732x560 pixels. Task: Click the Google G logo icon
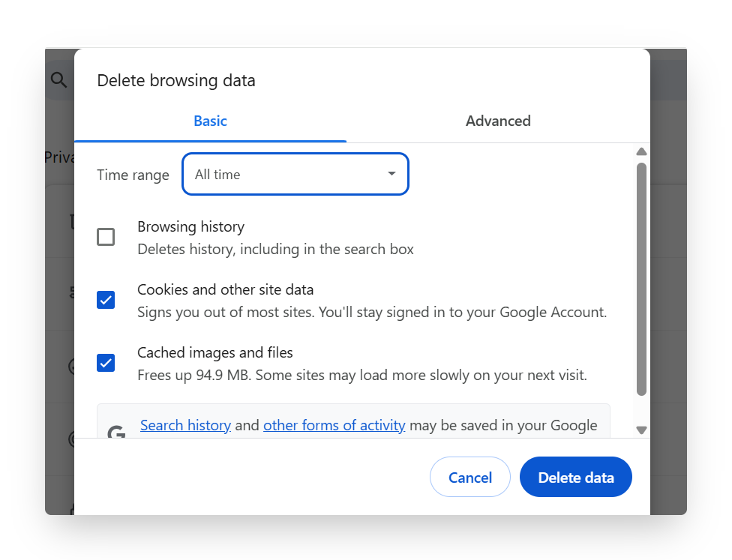coord(115,433)
